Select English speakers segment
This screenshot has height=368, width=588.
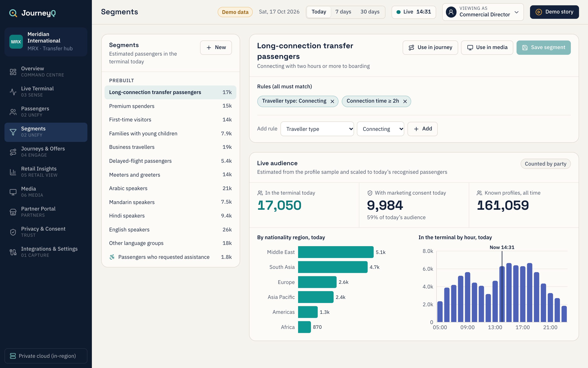click(x=170, y=230)
